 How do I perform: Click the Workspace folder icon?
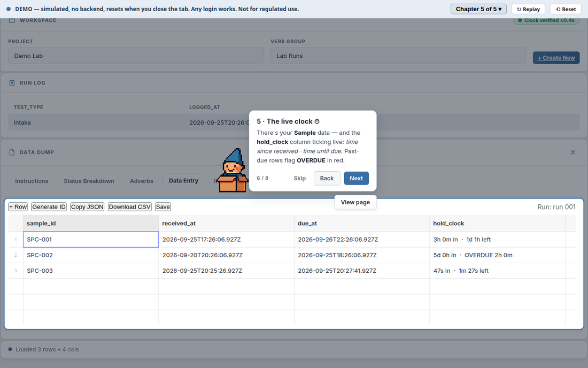(x=12, y=20)
